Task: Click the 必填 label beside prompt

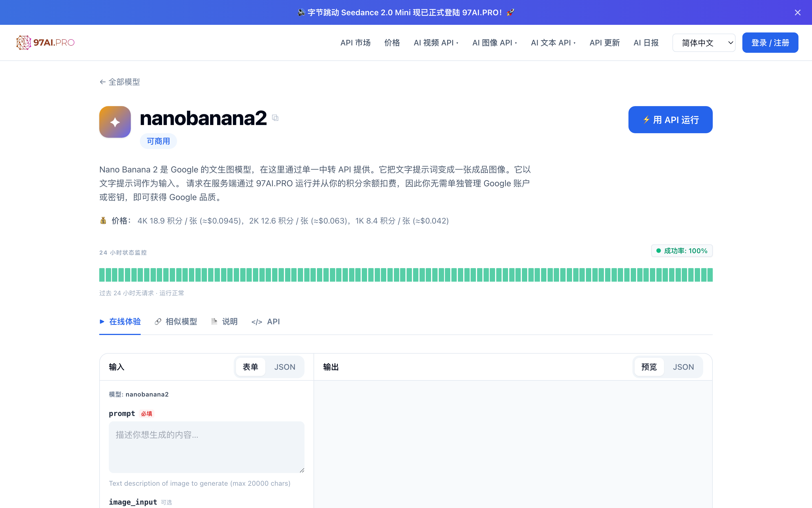Action: pos(147,413)
